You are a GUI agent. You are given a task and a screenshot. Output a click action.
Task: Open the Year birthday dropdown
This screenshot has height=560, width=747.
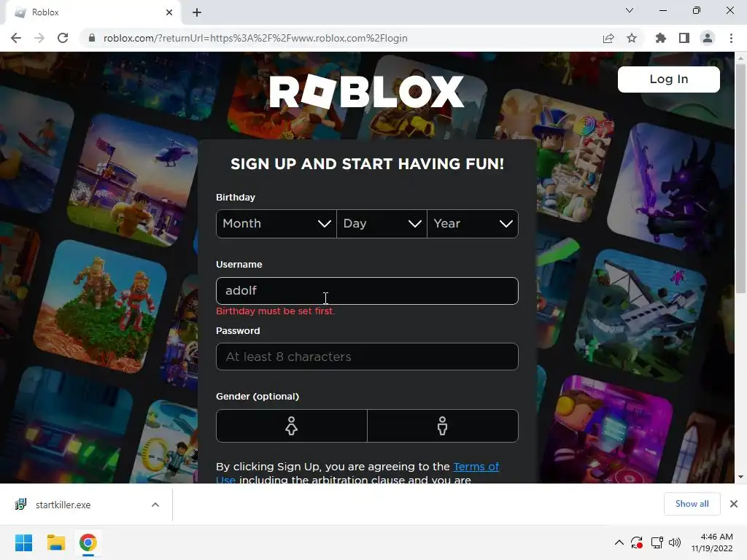473,224
